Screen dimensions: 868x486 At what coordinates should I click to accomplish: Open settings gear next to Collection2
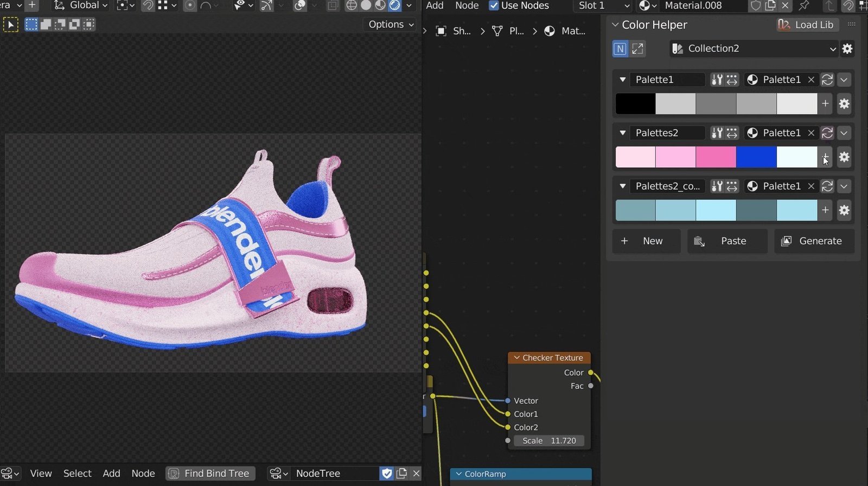pos(847,48)
